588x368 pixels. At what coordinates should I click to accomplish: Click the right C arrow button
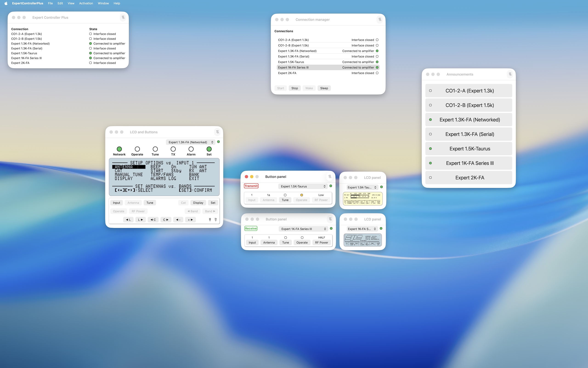click(x=166, y=219)
